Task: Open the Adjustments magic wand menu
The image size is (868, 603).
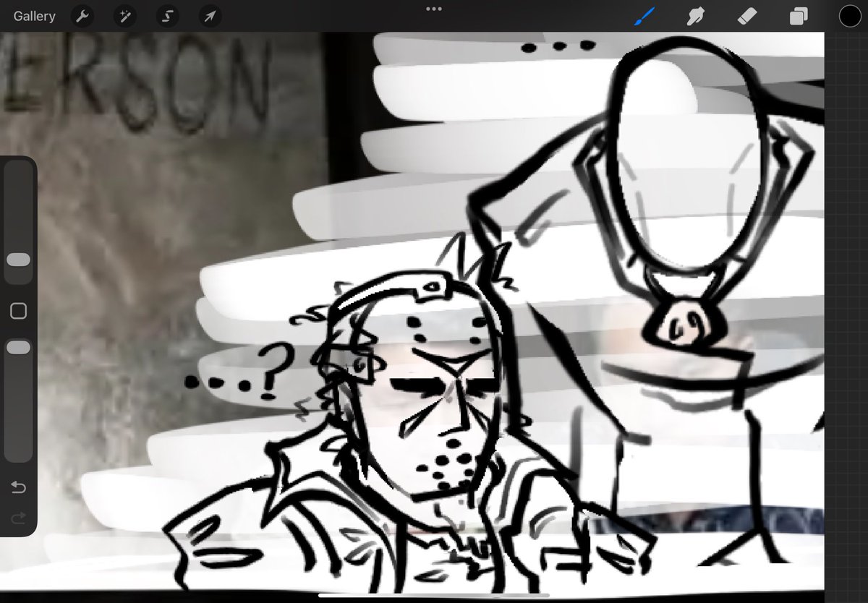Action: pyautogui.click(x=125, y=16)
